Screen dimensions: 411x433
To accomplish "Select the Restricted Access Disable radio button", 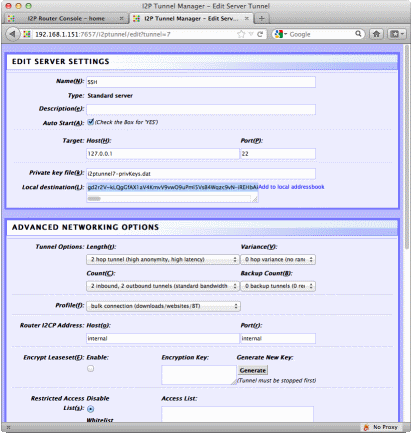I will tap(90, 409).
